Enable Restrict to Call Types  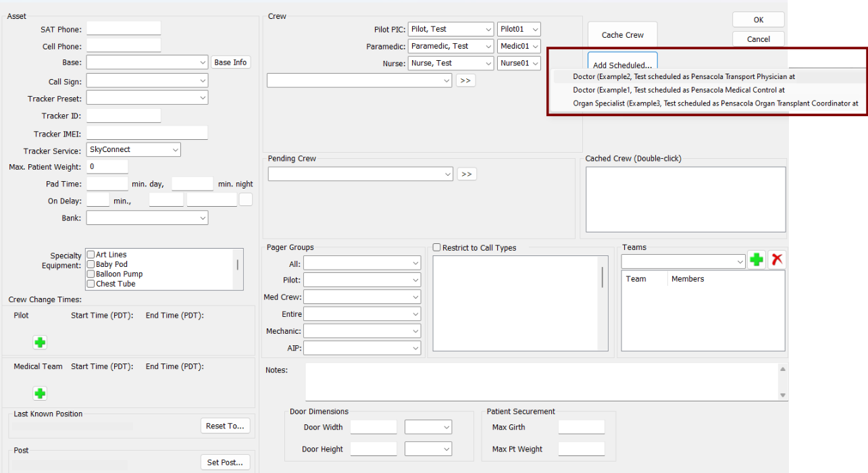(437, 248)
